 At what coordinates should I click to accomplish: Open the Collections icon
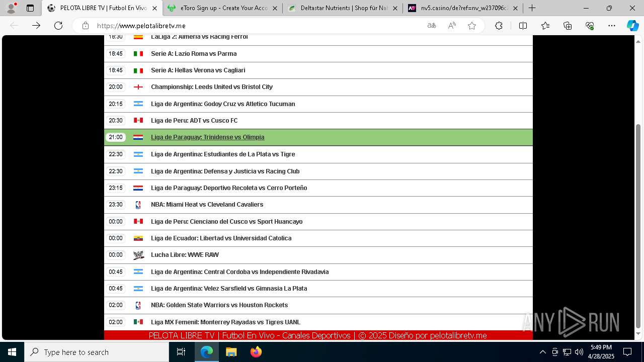[568, 26]
